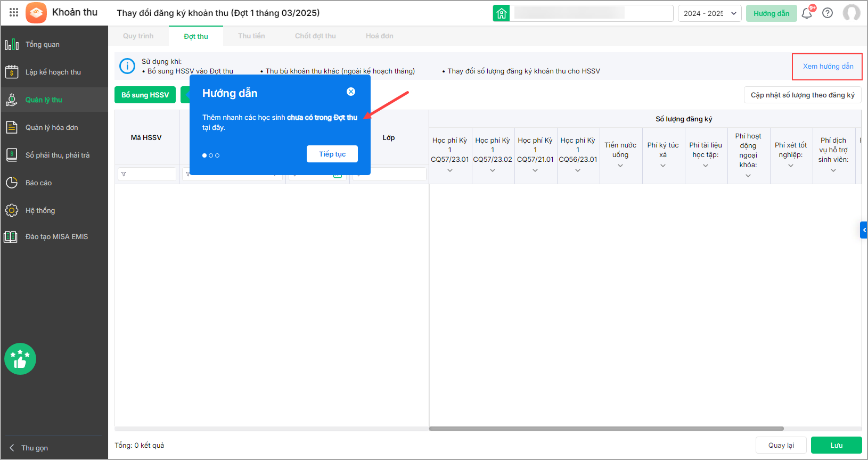Expand Phí xét tốt nghiệp column chevron
Viewport: 868px width, 460px height.
coord(791,166)
